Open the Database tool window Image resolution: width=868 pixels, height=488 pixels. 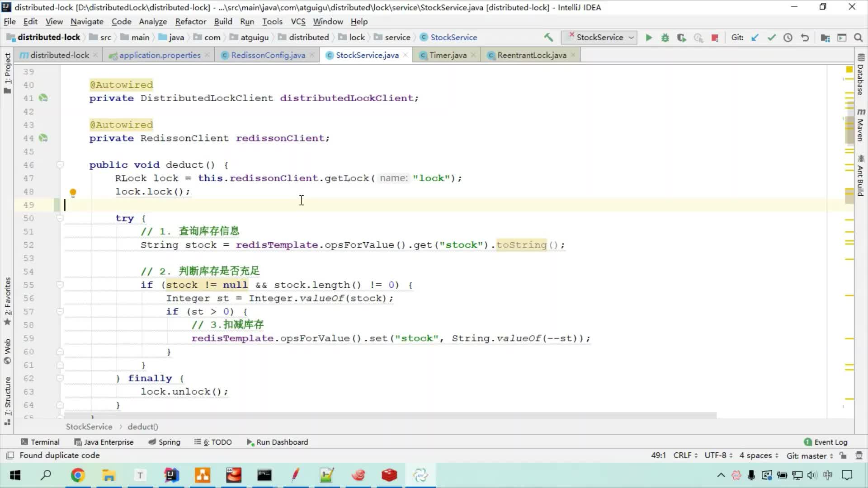coord(861,75)
